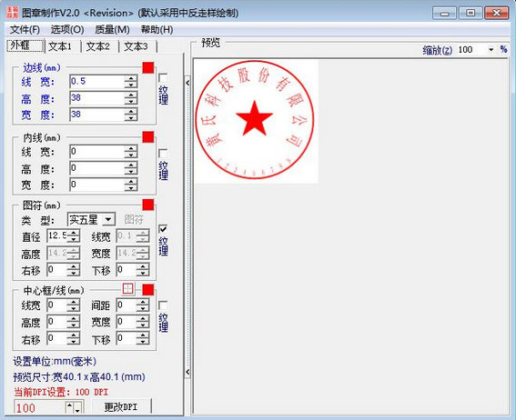Click the 更改DPI button
This screenshot has height=420, width=516.
(x=121, y=407)
